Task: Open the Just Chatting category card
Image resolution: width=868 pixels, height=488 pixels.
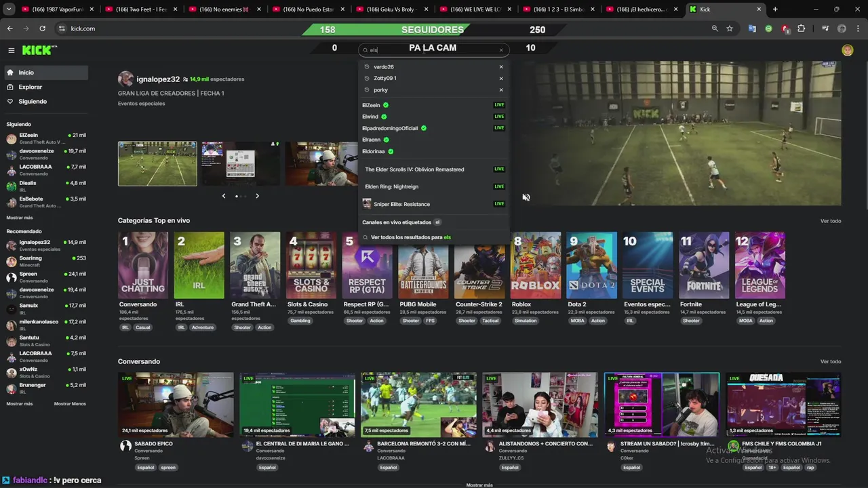Action: click(x=143, y=265)
